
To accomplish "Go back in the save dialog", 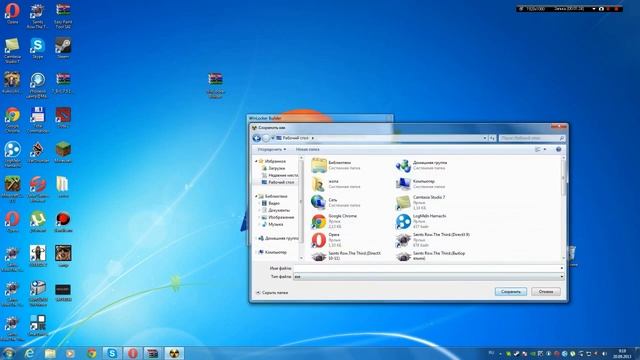I will click(256, 138).
